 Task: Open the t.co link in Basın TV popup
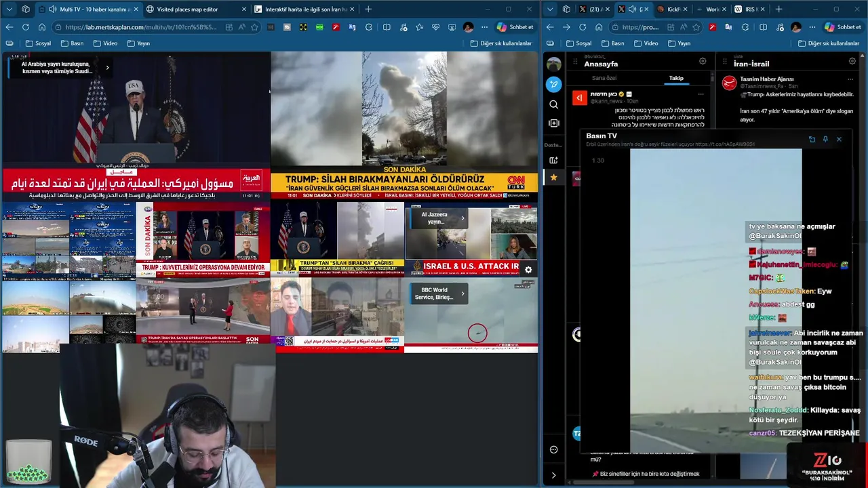724,144
